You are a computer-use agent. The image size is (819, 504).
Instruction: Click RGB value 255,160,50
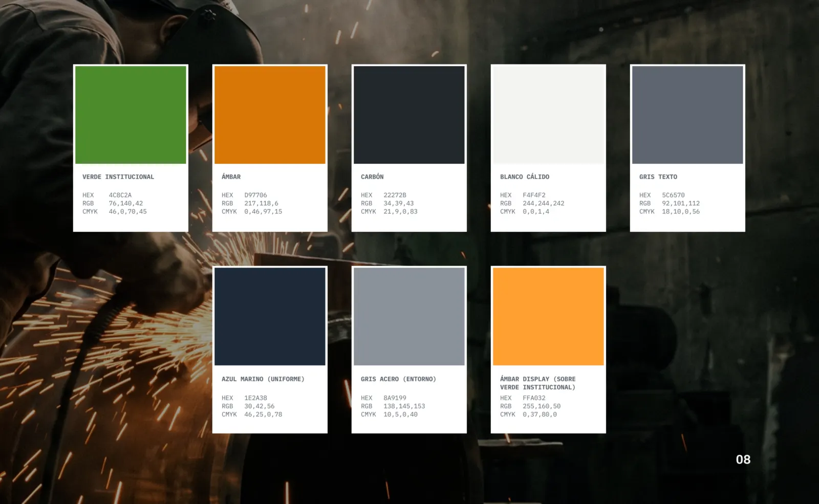pyautogui.click(x=542, y=406)
